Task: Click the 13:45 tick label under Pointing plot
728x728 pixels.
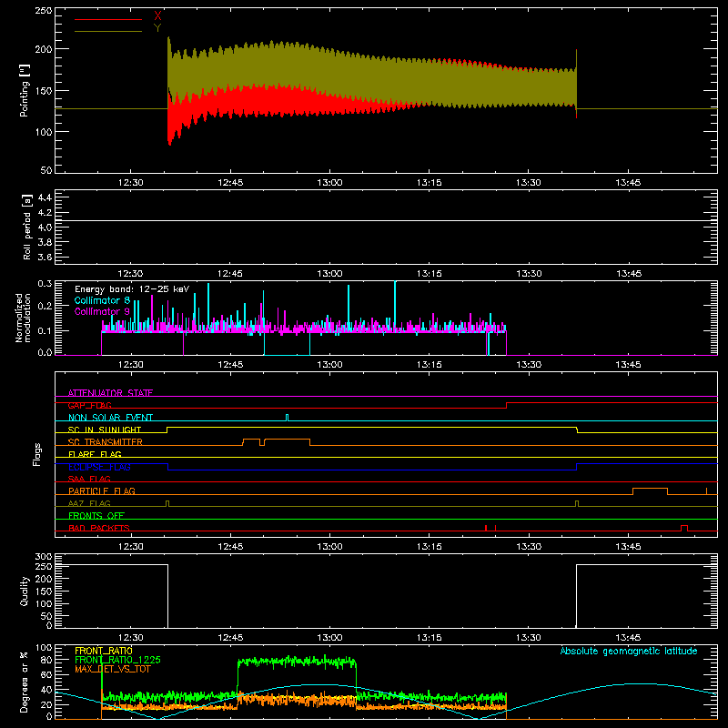Action: pyautogui.click(x=628, y=183)
